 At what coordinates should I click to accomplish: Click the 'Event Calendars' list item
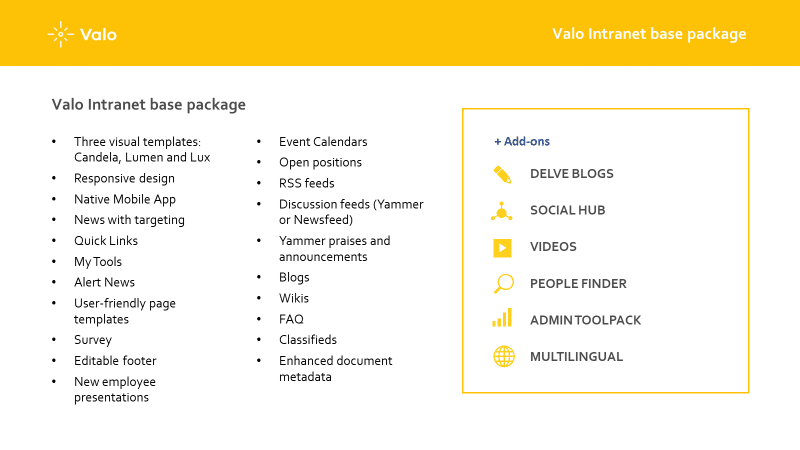323,142
